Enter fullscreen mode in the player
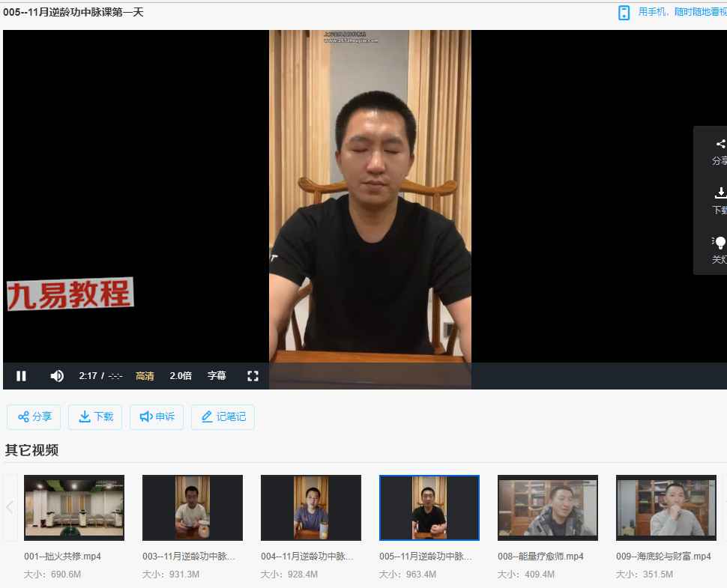This screenshot has height=588, width=727. pos(253,376)
